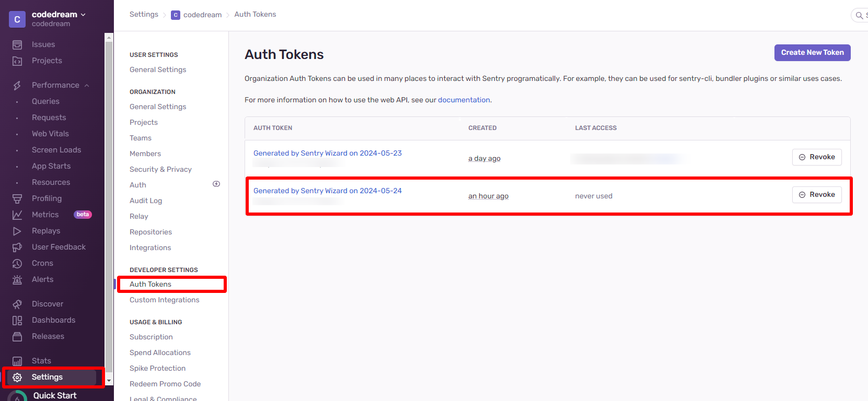Click the User Feedback megaphone icon

pyautogui.click(x=17, y=247)
